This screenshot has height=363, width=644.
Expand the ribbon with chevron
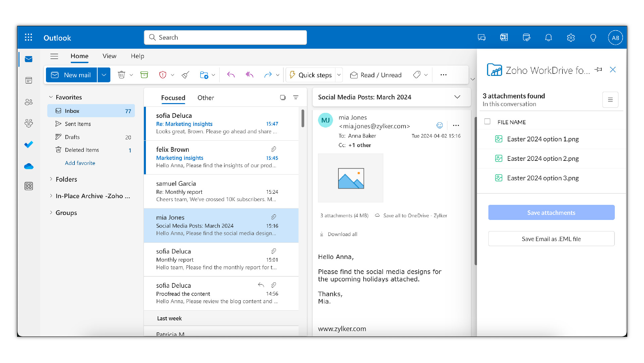click(473, 79)
